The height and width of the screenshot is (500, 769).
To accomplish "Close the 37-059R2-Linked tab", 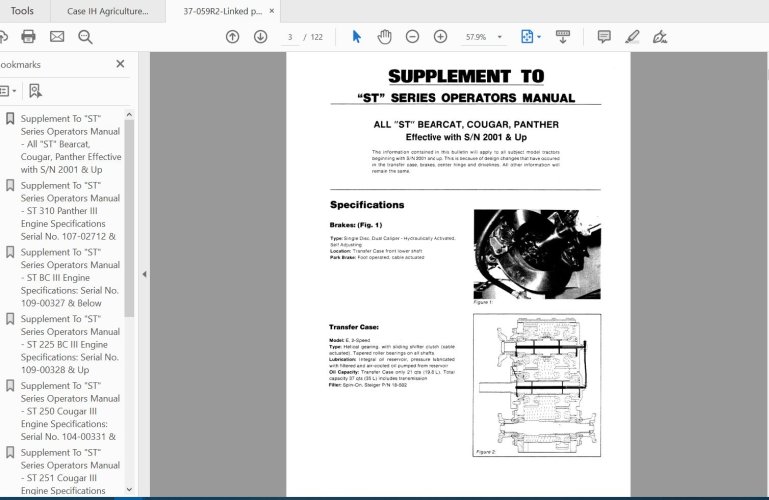I will pos(272,11).
